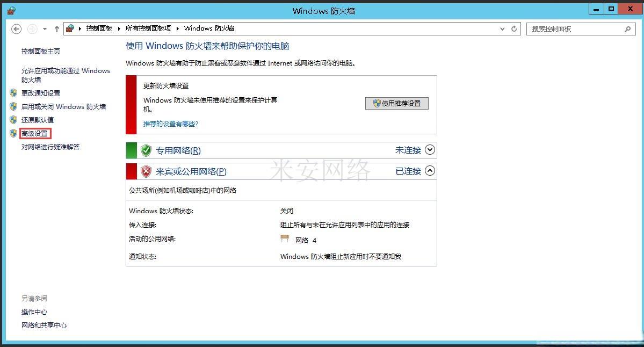Select 控制面板 breadcrumb in address bar
Image resolution: width=644 pixels, height=347 pixels.
(99, 28)
